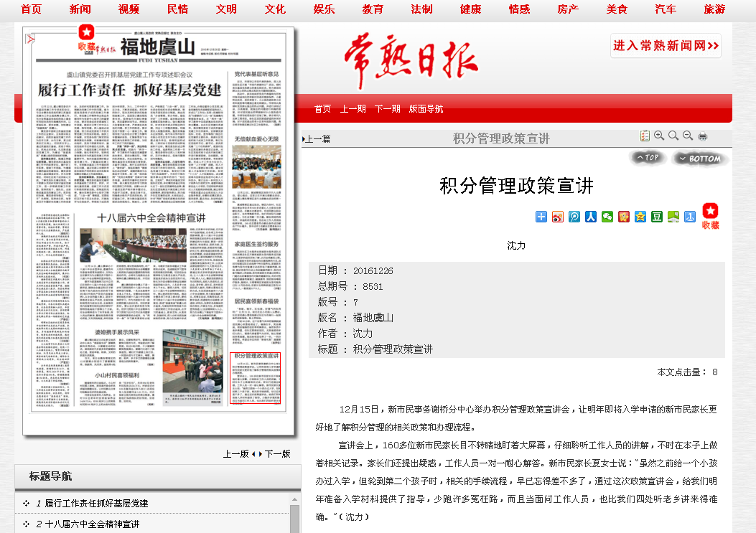Click scroll-up arrow of title navigation list
The height and width of the screenshot is (533, 756).
294,500
